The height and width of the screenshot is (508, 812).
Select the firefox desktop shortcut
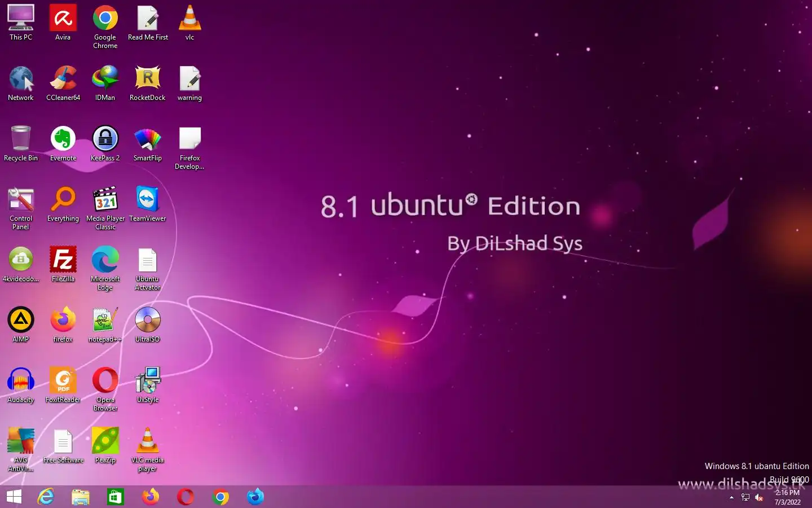point(63,325)
